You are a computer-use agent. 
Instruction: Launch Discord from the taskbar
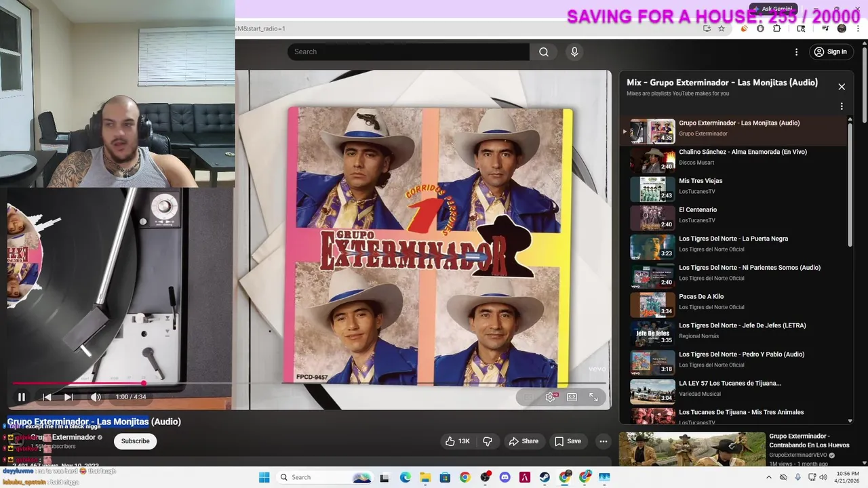(505, 477)
